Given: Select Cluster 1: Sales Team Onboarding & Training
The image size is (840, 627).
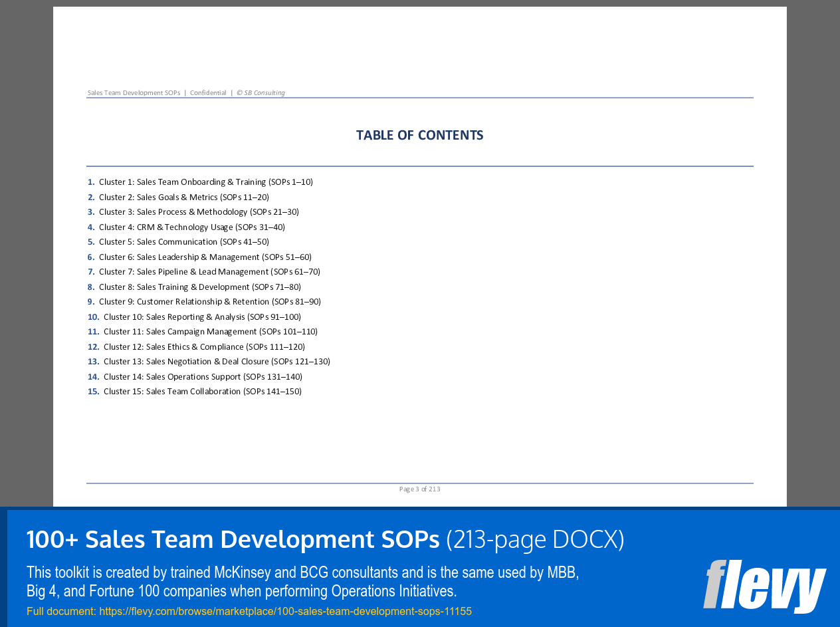Looking at the screenshot, I should [206, 182].
